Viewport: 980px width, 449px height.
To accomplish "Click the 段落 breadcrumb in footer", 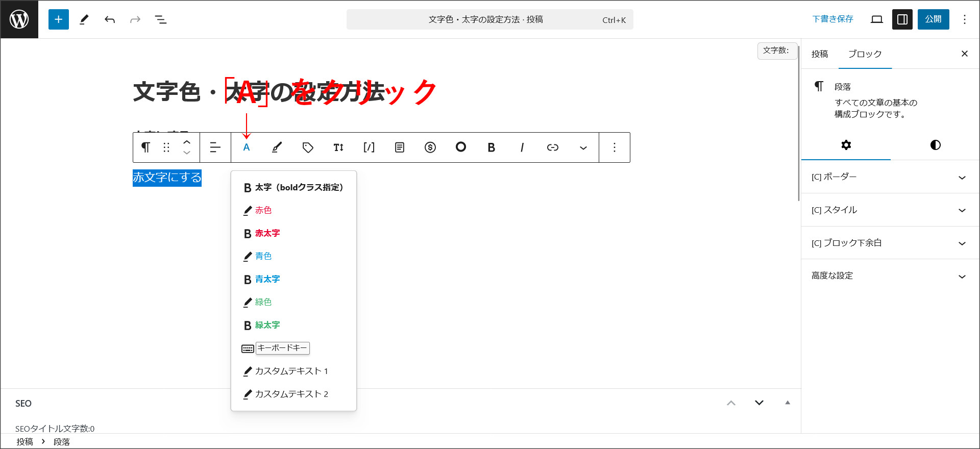I will (62, 442).
